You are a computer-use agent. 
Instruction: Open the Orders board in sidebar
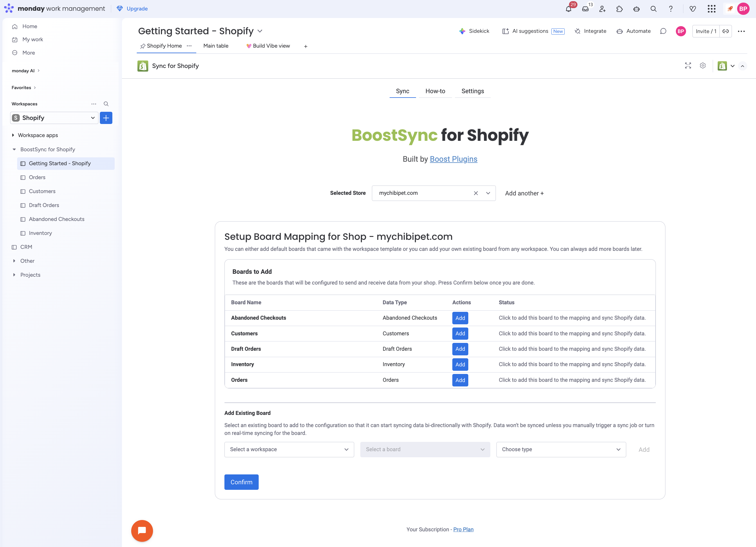[x=66, y=177]
